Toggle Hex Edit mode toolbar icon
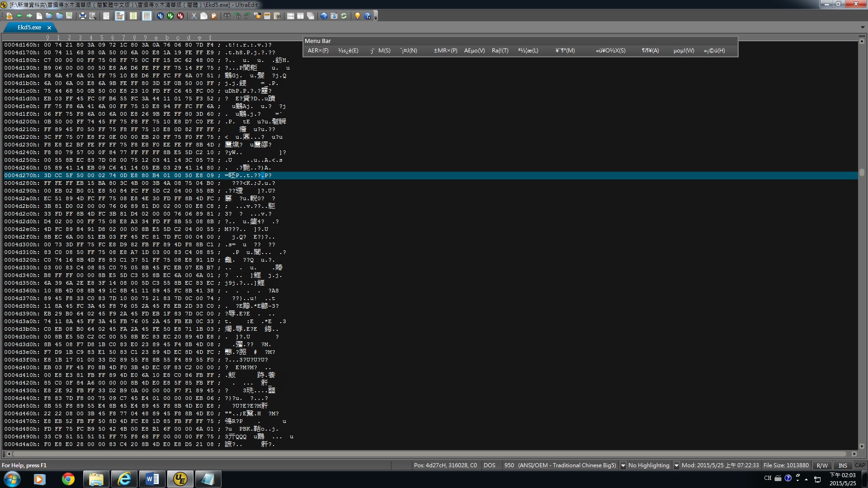Screen dimensions: 868x488 (120, 16)
